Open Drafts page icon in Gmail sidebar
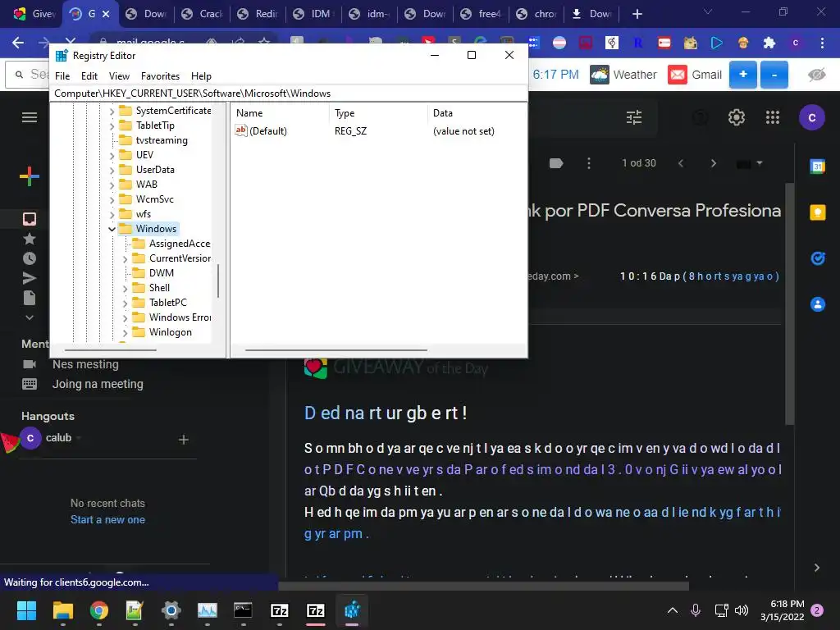 point(30,298)
